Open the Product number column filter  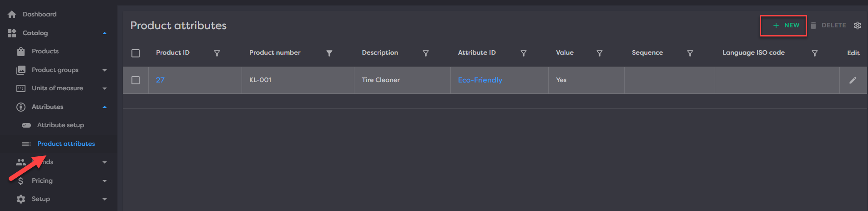click(x=329, y=53)
